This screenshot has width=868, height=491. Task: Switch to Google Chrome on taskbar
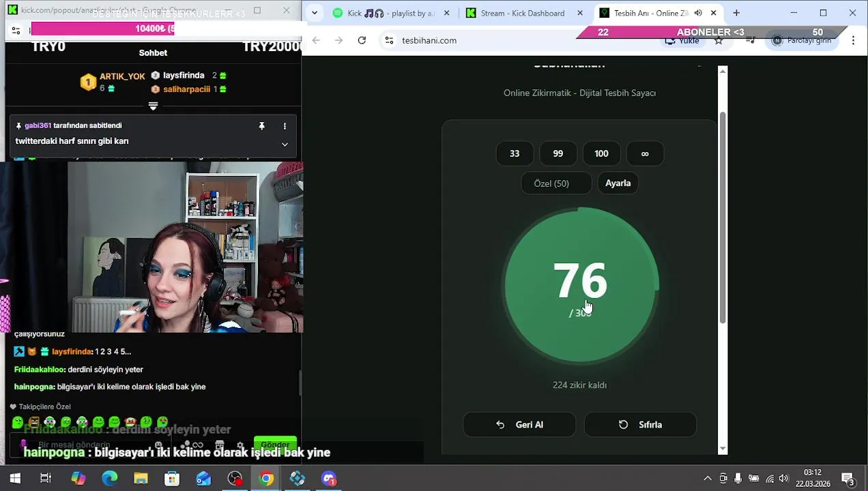[266, 479]
